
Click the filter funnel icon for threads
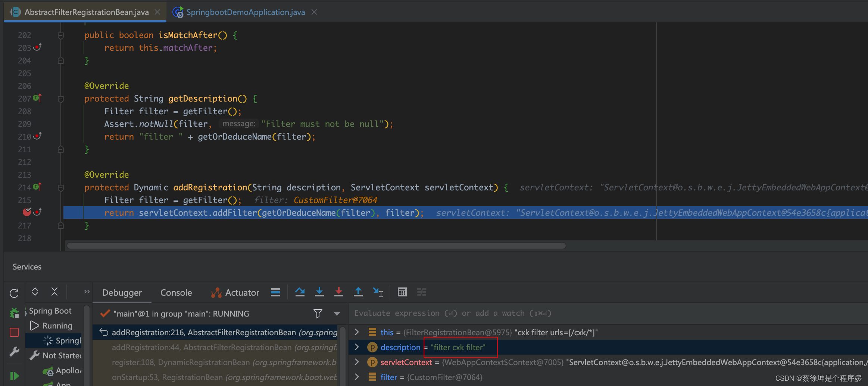[x=318, y=314]
